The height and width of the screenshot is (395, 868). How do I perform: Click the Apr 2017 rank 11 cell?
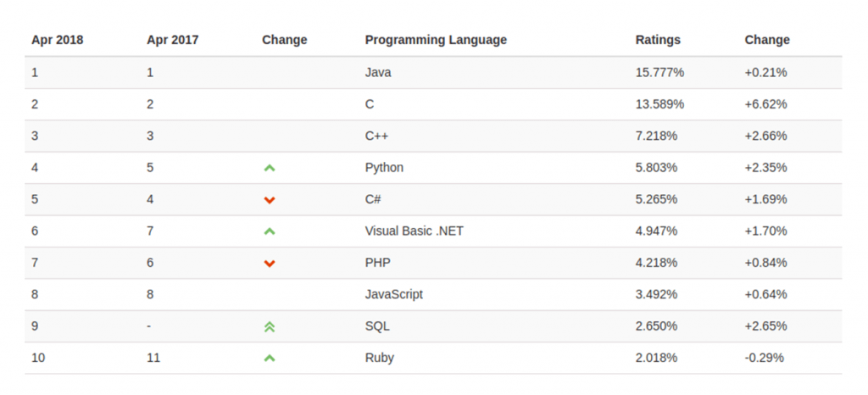[153, 358]
